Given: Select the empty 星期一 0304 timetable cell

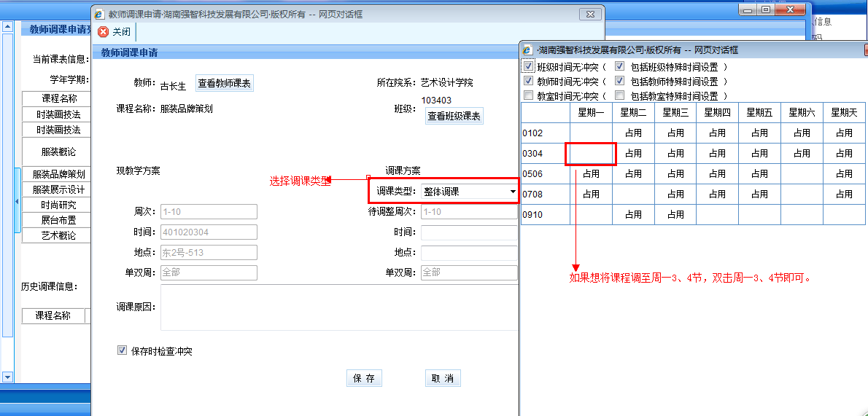Looking at the screenshot, I should [x=591, y=154].
